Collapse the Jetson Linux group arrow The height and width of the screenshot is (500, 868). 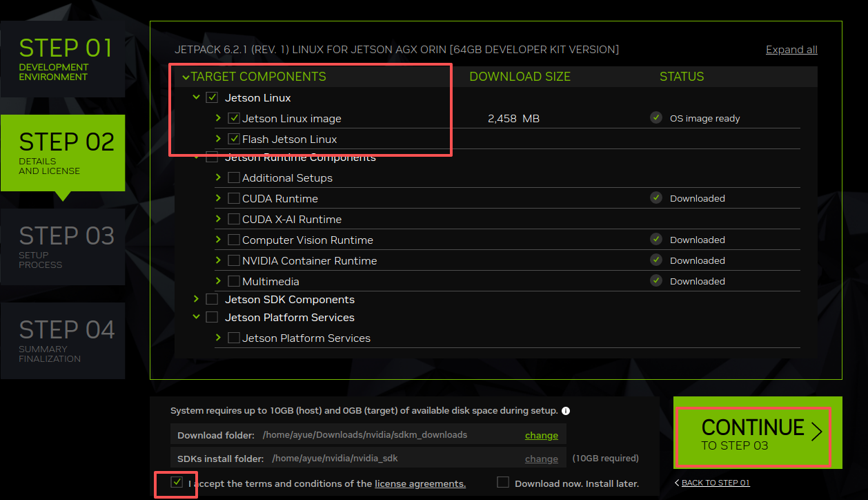click(197, 97)
